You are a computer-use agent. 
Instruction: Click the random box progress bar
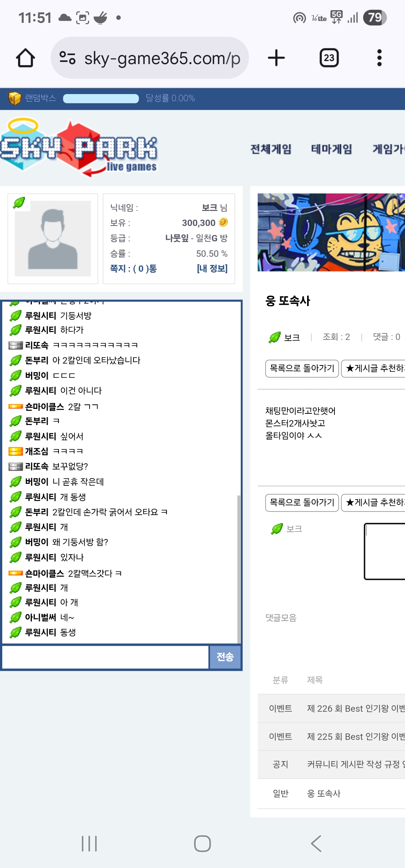[x=101, y=99]
